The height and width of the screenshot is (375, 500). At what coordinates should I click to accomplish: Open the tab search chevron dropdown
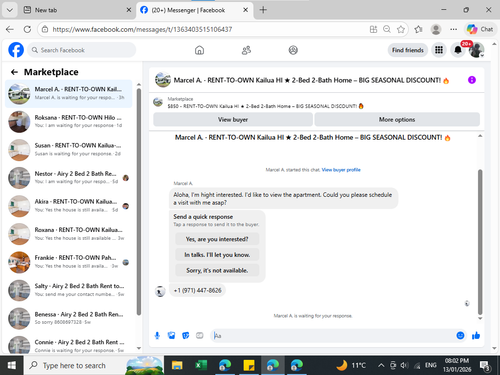tap(10, 10)
